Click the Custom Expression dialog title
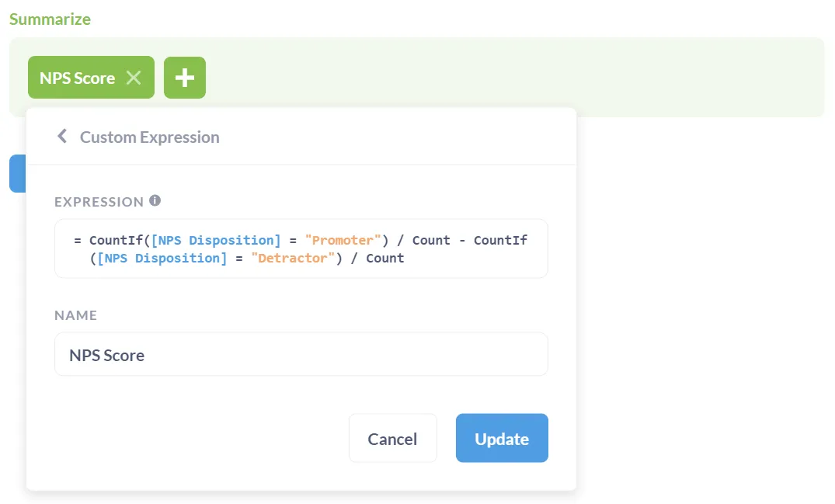 149,137
